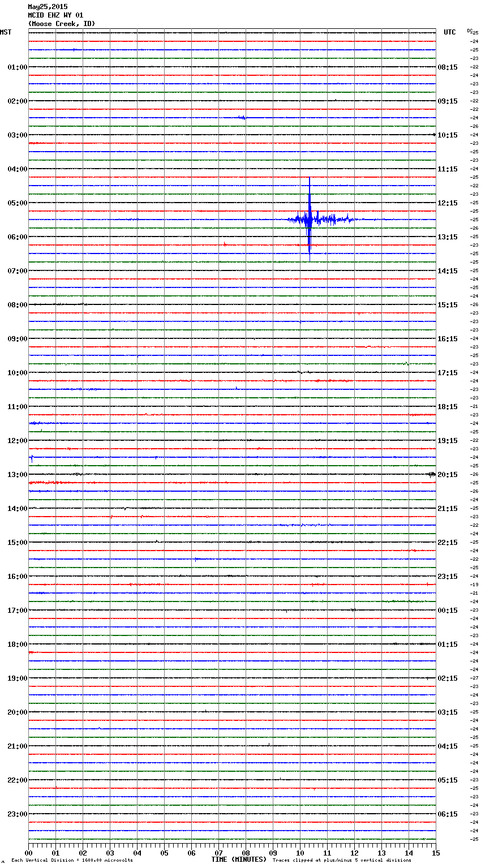Screen dimensions: 481x868
Task: Click the minute axis tick label 05
Action: tap(164, 853)
